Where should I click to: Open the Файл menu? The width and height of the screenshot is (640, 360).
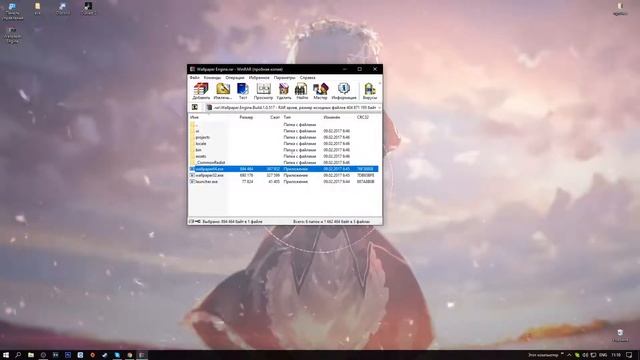pos(194,78)
